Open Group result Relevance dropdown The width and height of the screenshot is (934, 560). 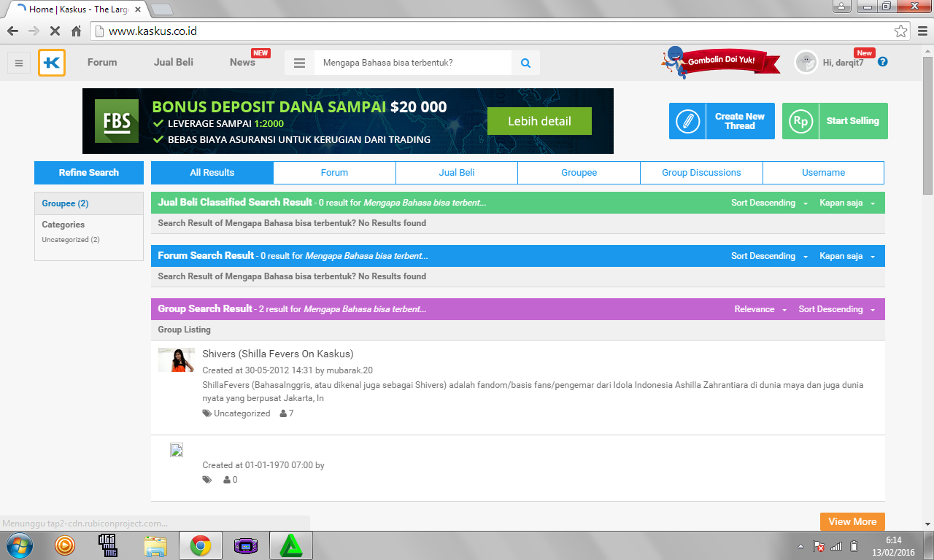click(760, 309)
